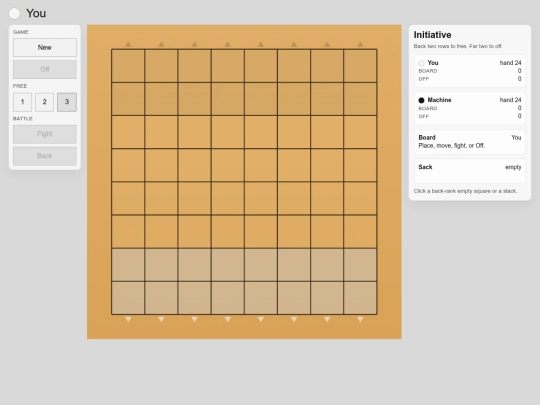Select free option 1
The height and width of the screenshot is (405, 540).
point(22,102)
